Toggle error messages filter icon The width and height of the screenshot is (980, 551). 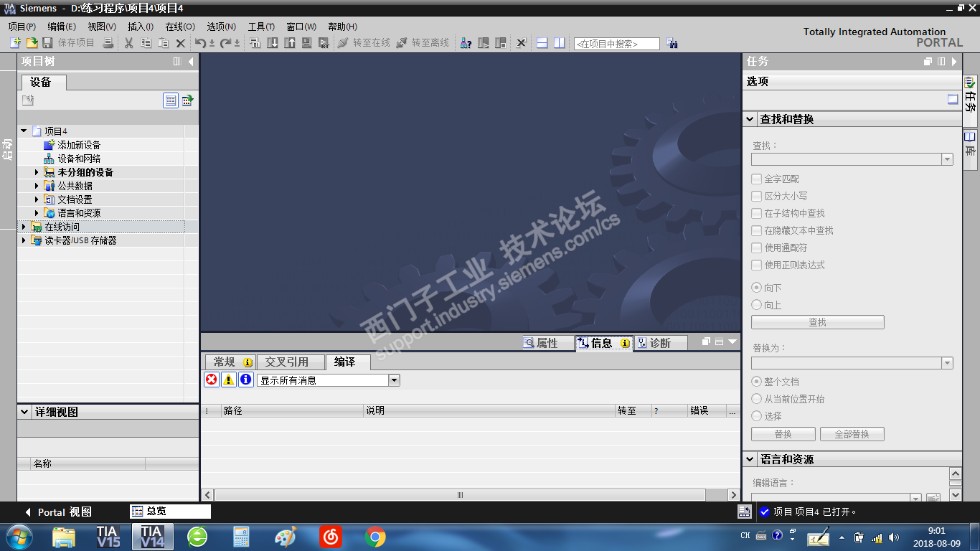point(212,380)
